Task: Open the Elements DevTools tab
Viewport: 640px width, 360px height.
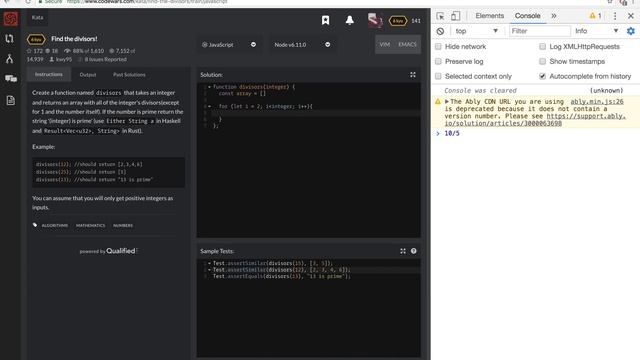Action: click(x=489, y=16)
